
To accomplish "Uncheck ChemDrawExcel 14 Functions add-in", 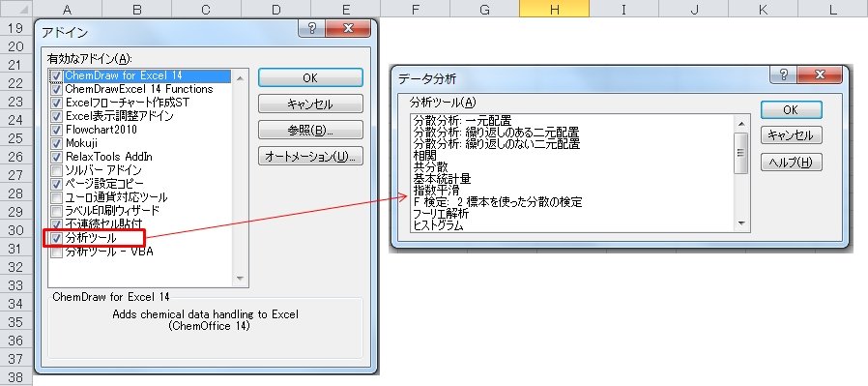I will tap(56, 89).
